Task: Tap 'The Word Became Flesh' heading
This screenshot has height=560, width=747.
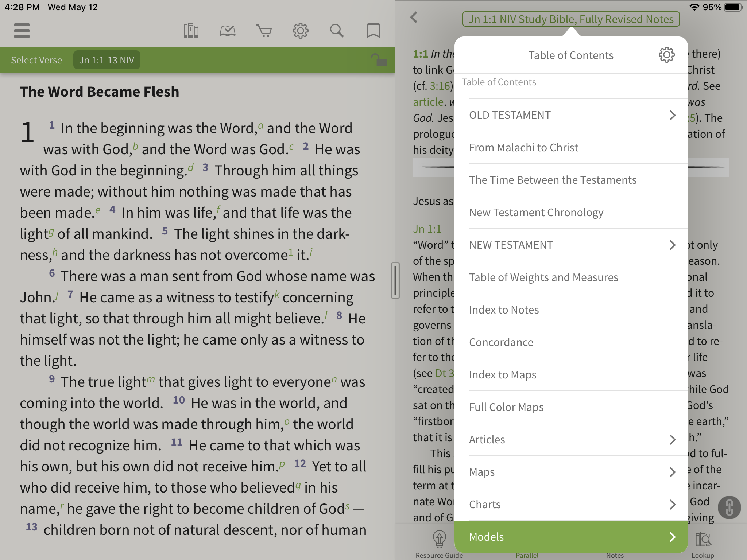Action: (x=100, y=92)
